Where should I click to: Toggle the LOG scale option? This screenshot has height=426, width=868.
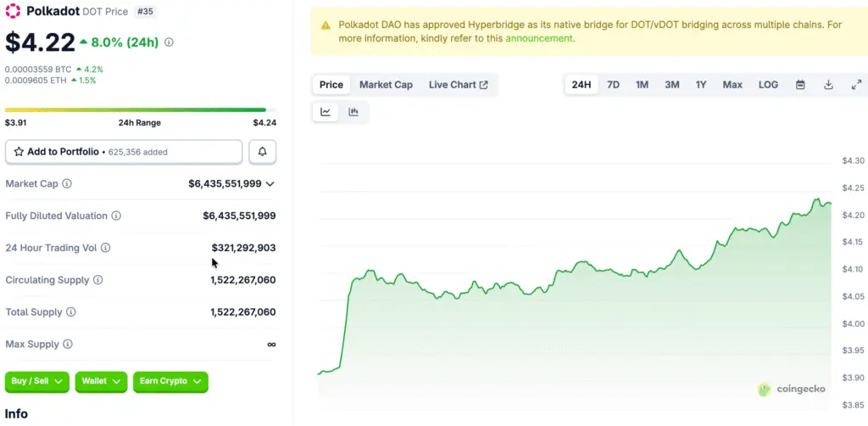pos(768,85)
